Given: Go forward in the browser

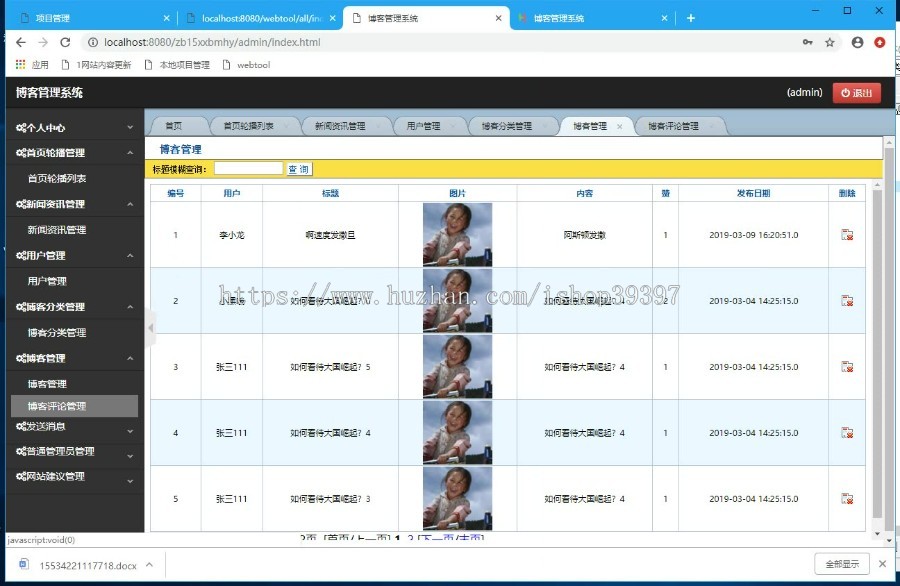Looking at the screenshot, I should (43, 42).
